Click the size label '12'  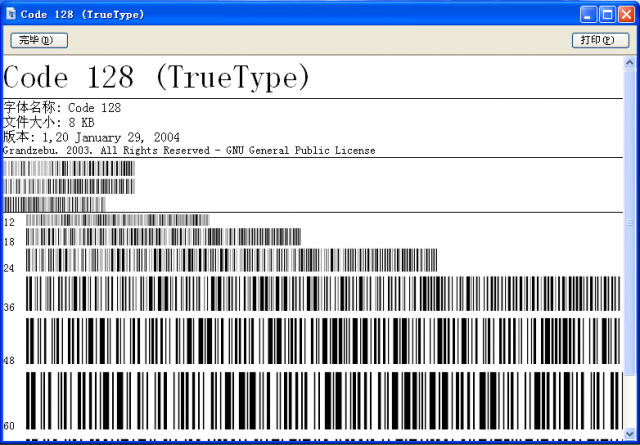[9, 222]
